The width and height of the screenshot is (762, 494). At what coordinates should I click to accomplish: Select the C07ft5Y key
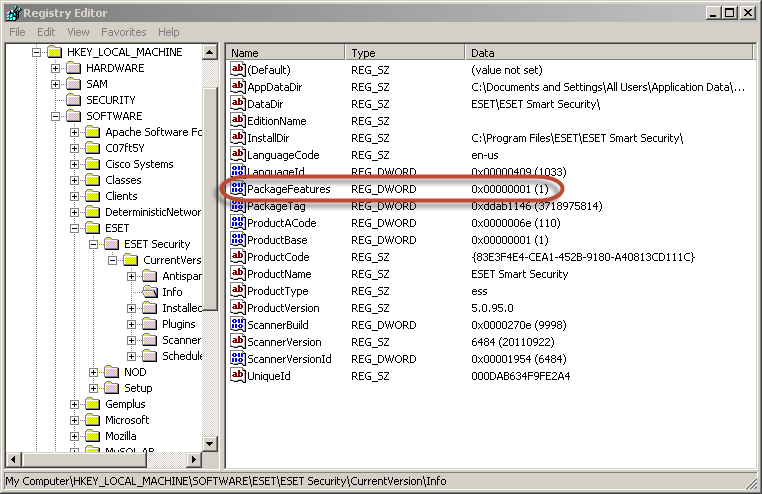pos(125,148)
